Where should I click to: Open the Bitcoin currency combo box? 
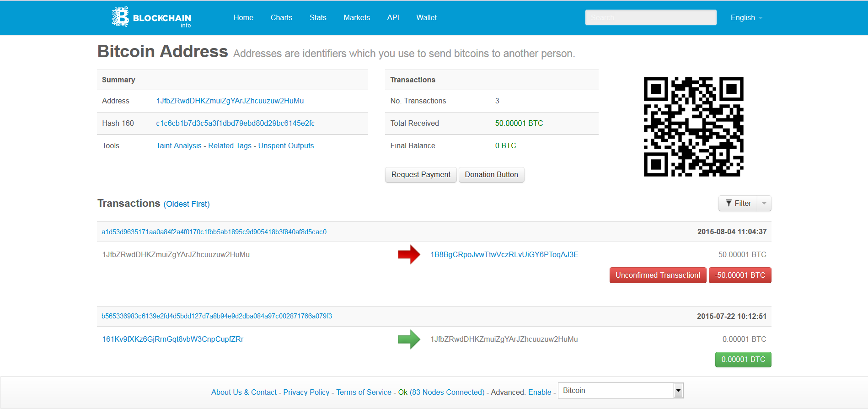click(621, 391)
